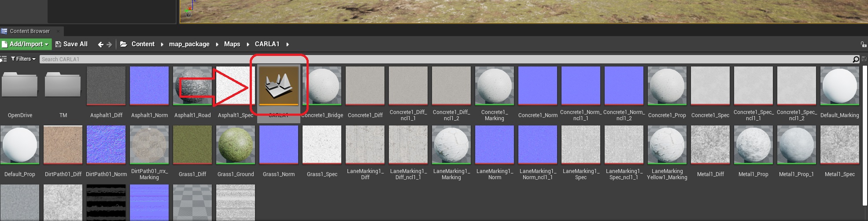Navigate forward in folder history
This screenshot has height=221, width=868.
point(109,44)
